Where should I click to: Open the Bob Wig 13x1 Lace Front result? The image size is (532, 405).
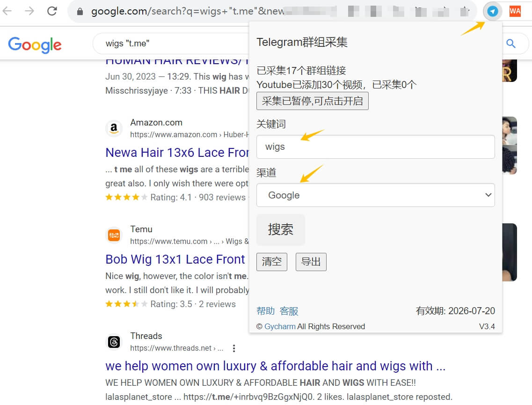point(175,259)
